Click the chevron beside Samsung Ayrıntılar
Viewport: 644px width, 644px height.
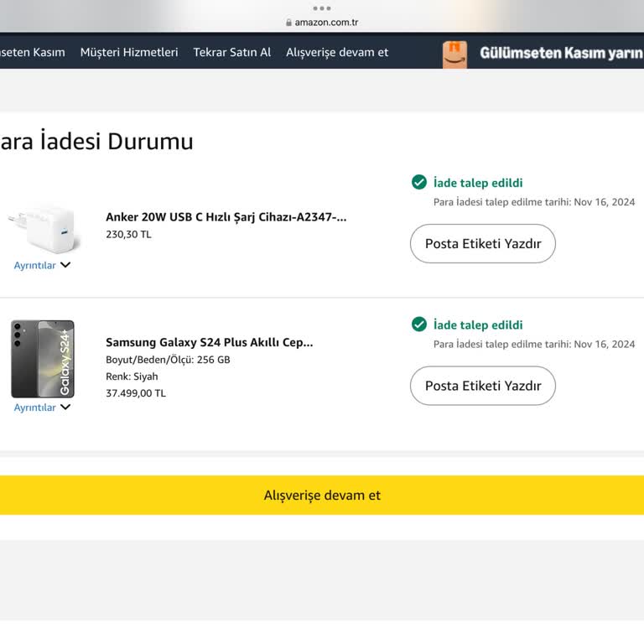[x=65, y=407]
